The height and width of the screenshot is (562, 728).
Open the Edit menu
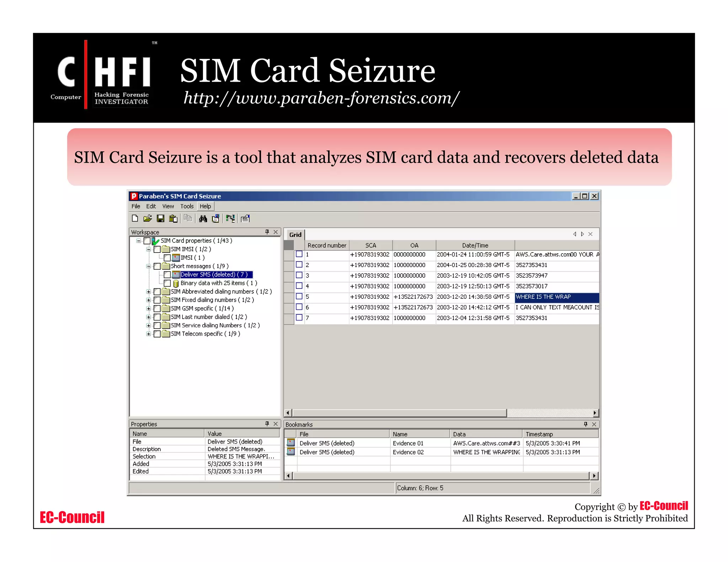(151, 206)
